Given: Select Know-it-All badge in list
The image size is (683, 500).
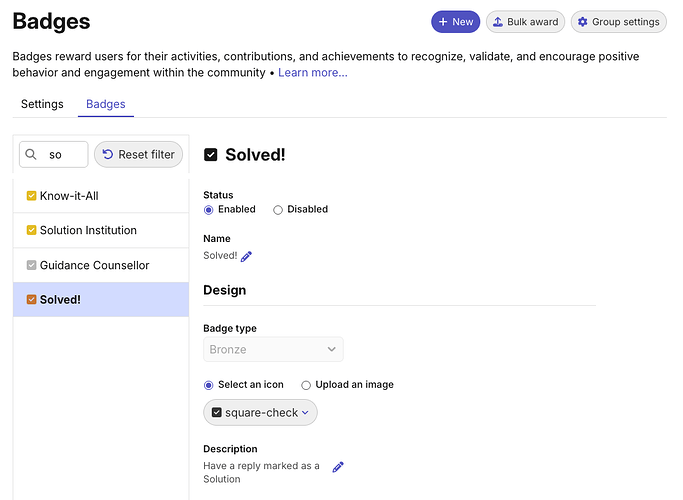Looking at the screenshot, I should [x=101, y=196].
